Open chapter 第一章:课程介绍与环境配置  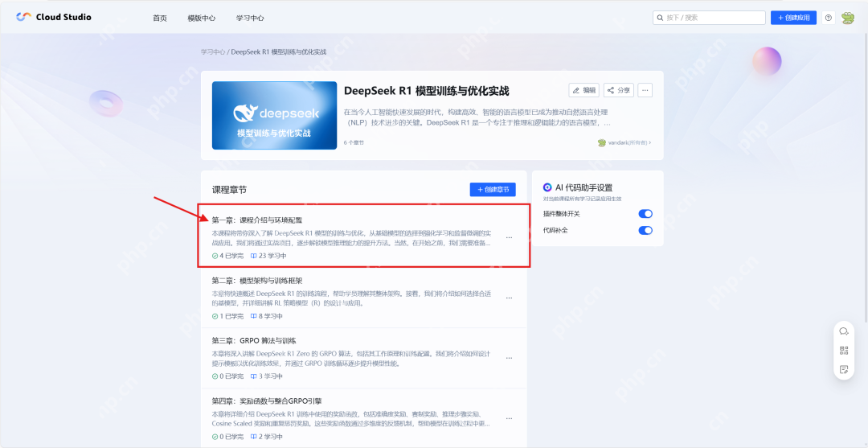(x=257, y=220)
